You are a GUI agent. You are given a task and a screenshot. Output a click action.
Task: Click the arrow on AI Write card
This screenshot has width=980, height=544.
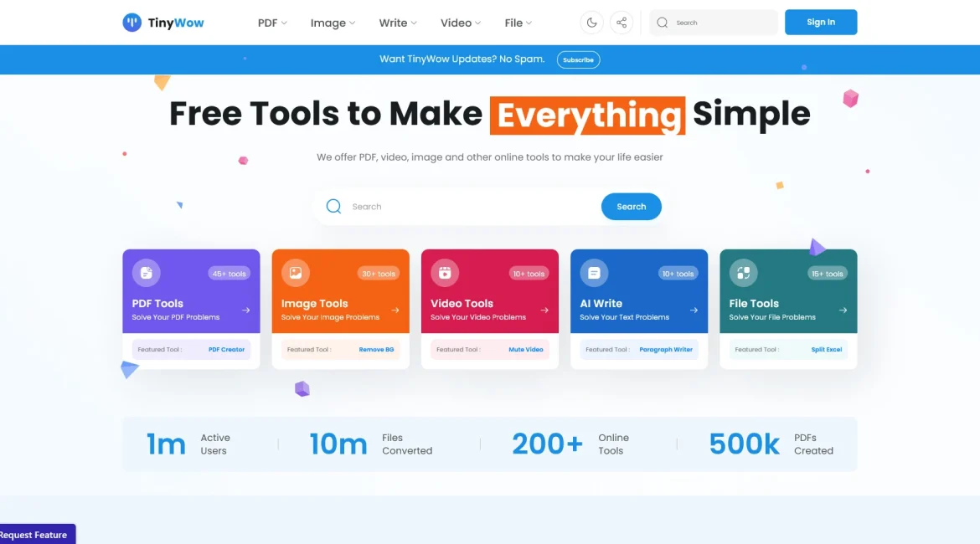(694, 310)
